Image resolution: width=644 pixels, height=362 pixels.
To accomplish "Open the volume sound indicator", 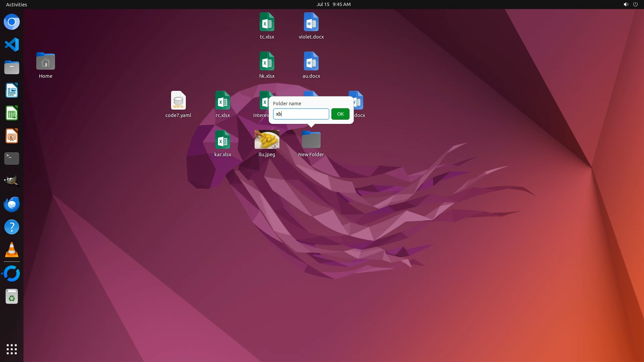I will click(x=626, y=4).
